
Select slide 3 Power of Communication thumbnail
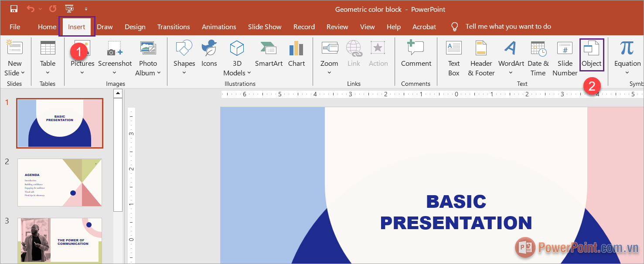(x=60, y=240)
